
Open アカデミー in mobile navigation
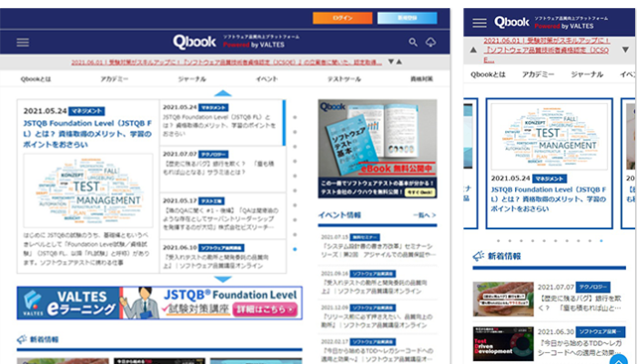[538, 75]
